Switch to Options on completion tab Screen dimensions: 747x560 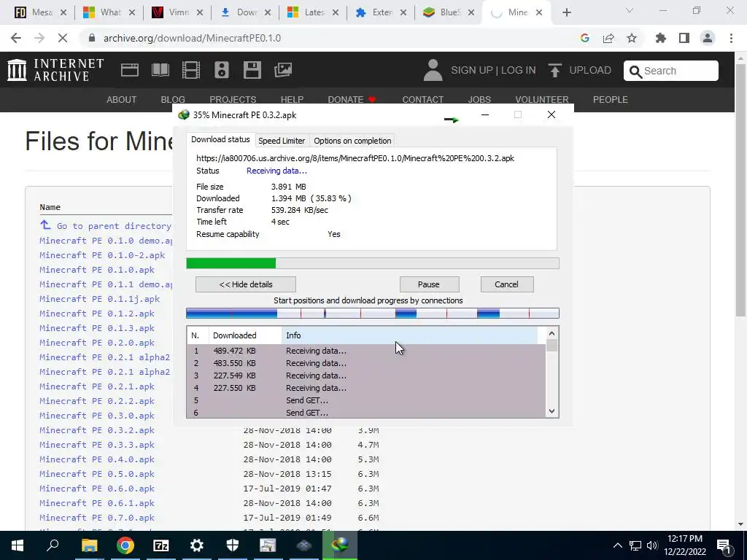point(352,141)
